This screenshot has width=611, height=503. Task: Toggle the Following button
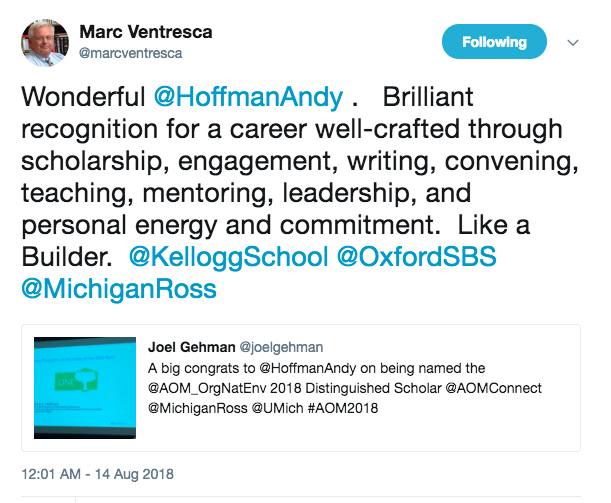coord(494,42)
